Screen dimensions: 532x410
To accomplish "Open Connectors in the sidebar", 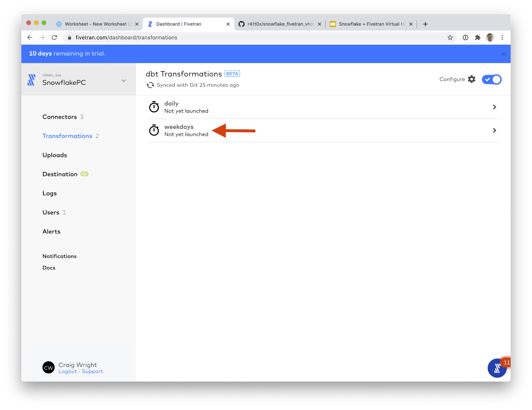I will (x=60, y=117).
